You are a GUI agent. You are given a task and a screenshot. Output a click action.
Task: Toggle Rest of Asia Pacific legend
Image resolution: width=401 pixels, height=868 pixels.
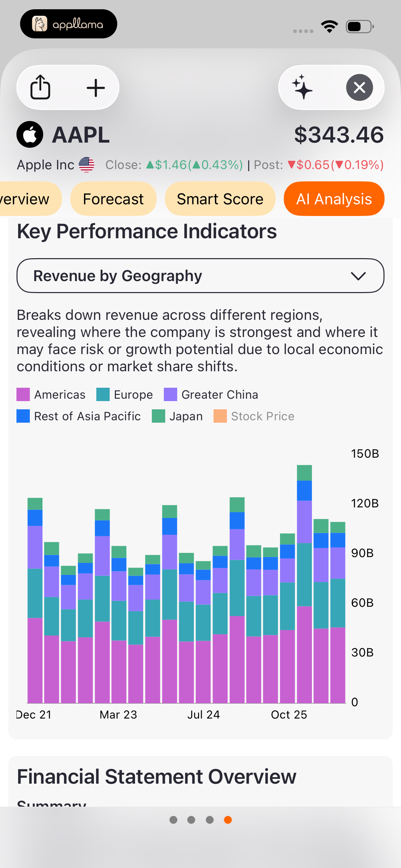78,416
